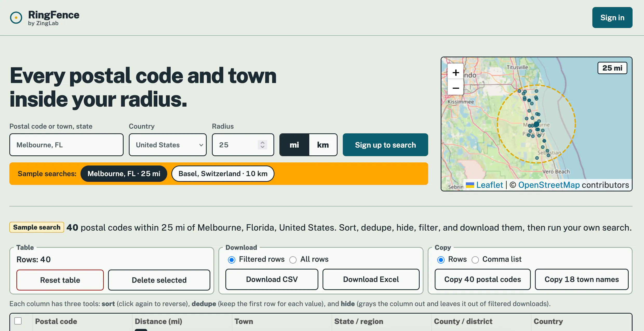
Task: Click the 25 mi badge on map
Action: coord(612,68)
